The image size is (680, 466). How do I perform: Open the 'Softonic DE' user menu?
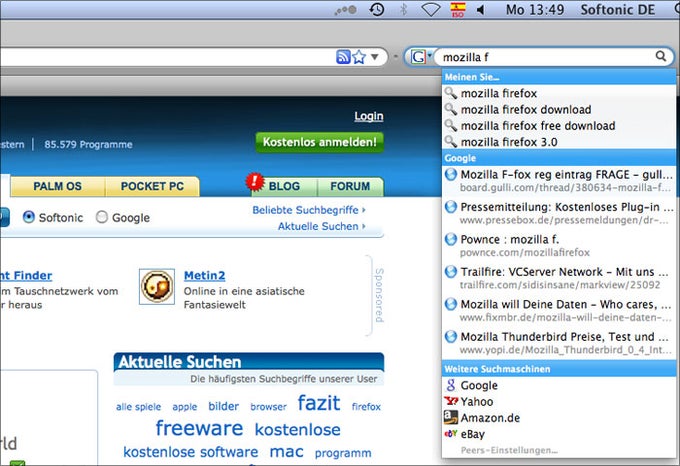point(618,10)
